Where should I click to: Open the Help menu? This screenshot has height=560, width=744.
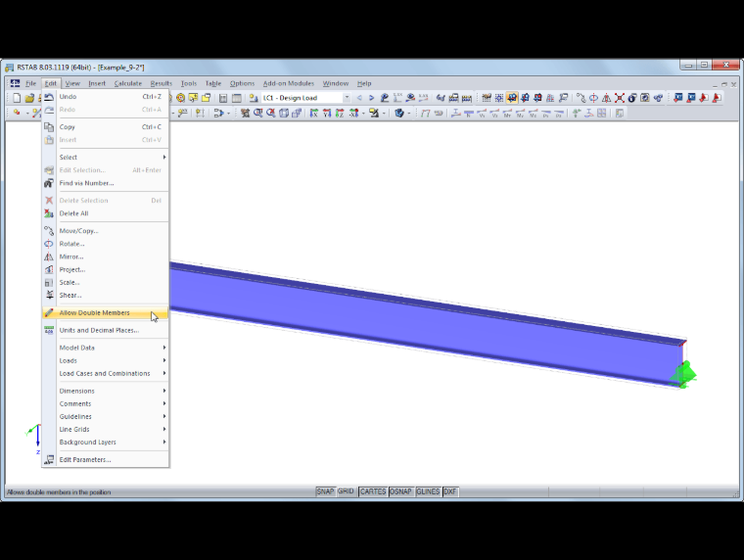pos(364,83)
